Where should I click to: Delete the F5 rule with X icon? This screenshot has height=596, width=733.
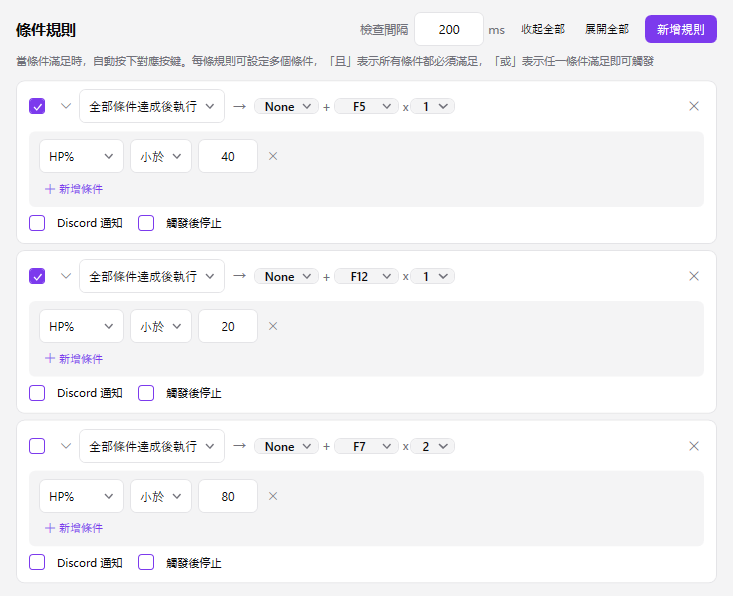694,106
